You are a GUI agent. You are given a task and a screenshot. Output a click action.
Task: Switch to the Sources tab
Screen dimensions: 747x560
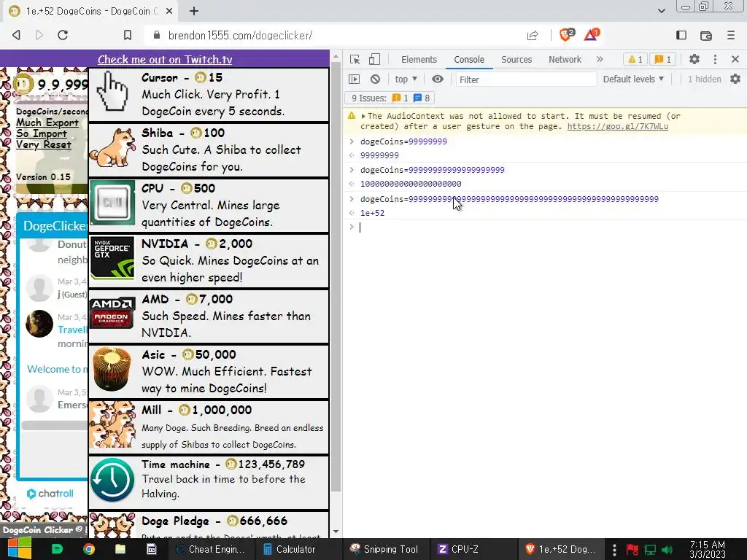pos(516,60)
